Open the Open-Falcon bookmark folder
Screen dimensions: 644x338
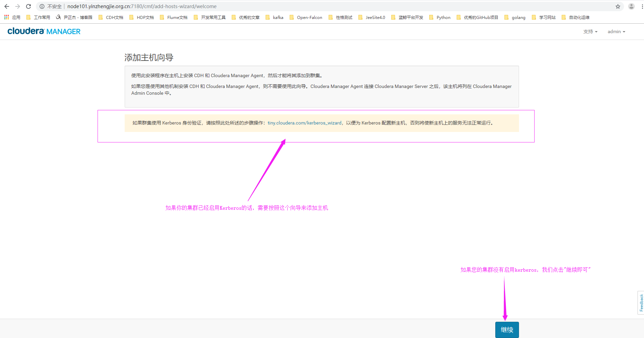click(x=306, y=17)
